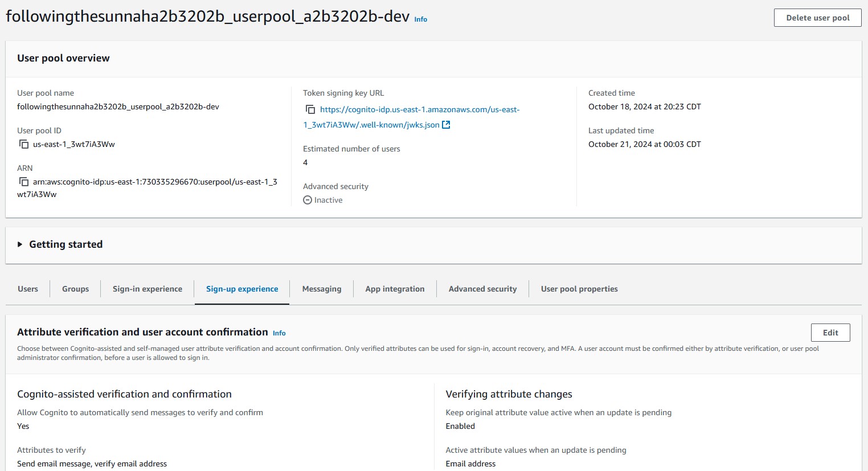The height and width of the screenshot is (471, 868).
Task: Select the Sign-up experience tab
Action: point(242,289)
